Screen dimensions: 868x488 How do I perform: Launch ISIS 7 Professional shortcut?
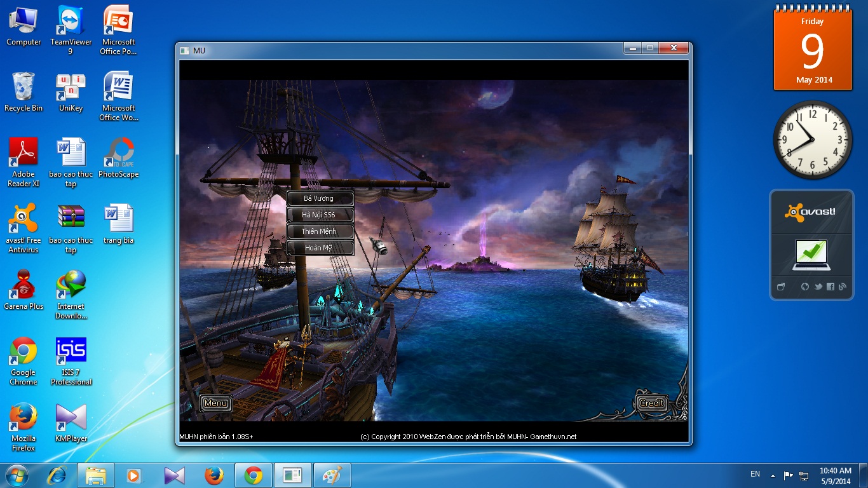click(71, 361)
